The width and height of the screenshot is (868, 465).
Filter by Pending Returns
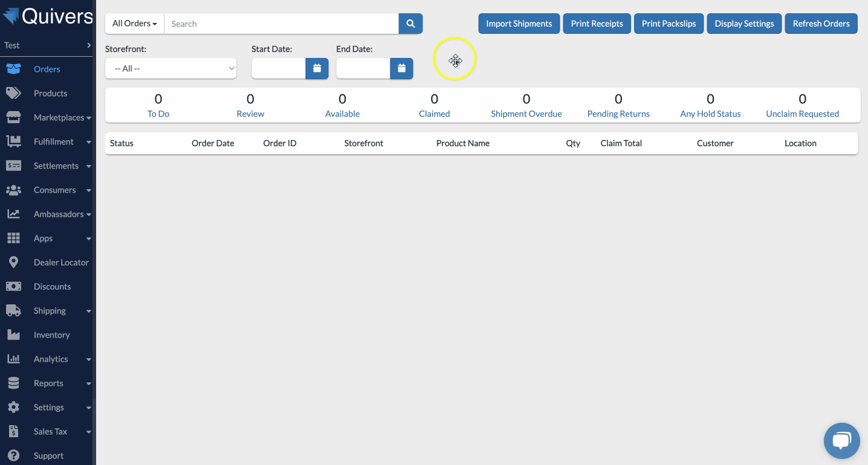(618, 114)
